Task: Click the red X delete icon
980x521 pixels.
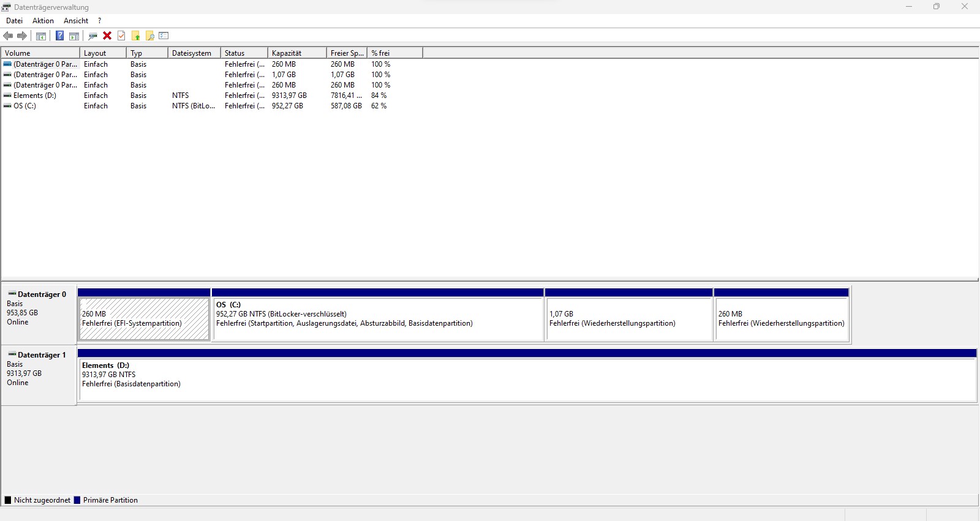Action: (107, 36)
